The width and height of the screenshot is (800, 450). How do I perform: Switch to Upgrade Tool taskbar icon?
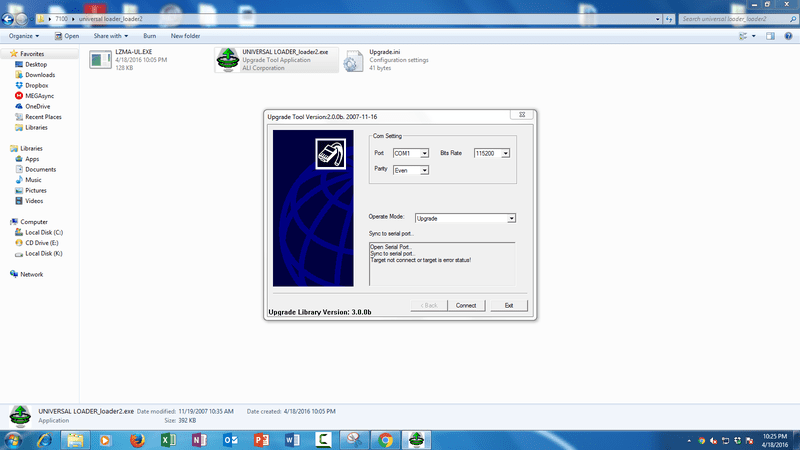(416, 440)
